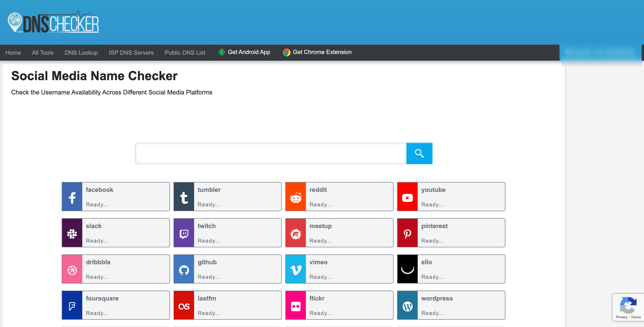
Task: Click Get Android App link
Action: (244, 52)
